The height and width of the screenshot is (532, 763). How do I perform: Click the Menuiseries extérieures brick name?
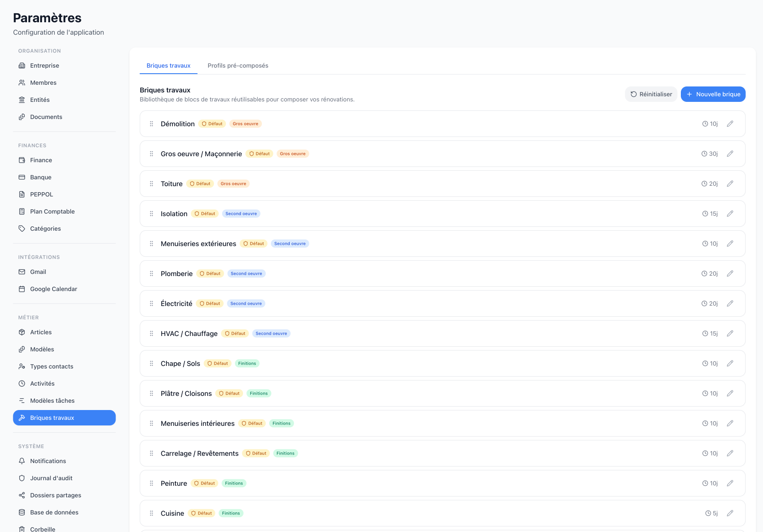click(x=199, y=244)
